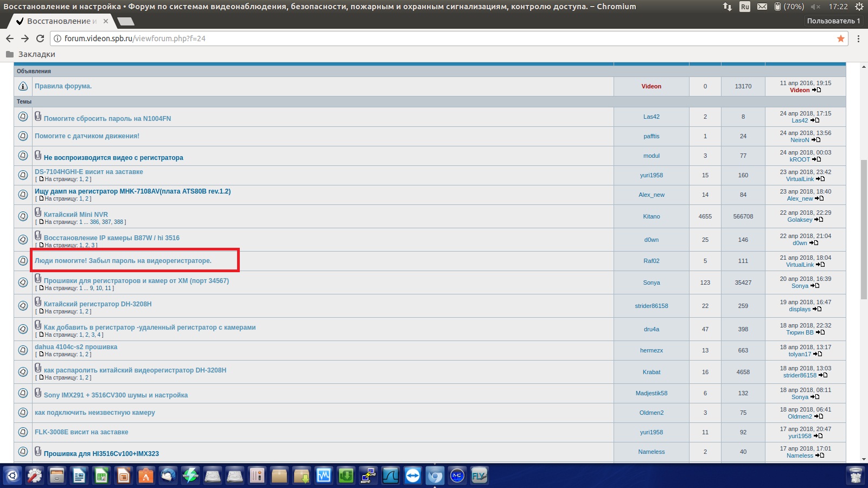This screenshot has height=488, width=868.
Task: Open last post icon in Китайский Mini NVR row
Action: (x=819, y=220)
